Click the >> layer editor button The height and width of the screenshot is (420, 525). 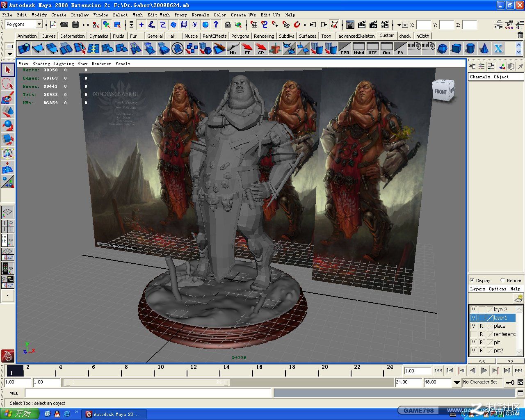coord(510,361)
